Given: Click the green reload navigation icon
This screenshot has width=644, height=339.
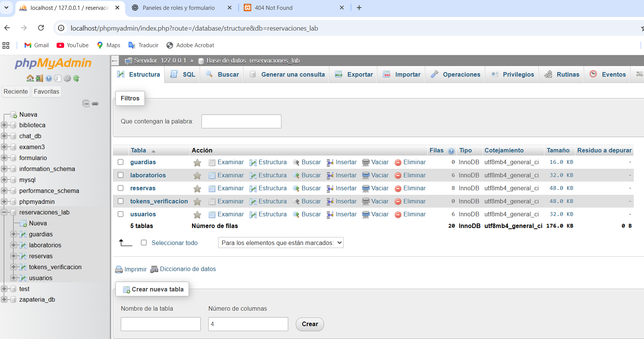Looking at the screenshot, I should [x=76, y=78].
